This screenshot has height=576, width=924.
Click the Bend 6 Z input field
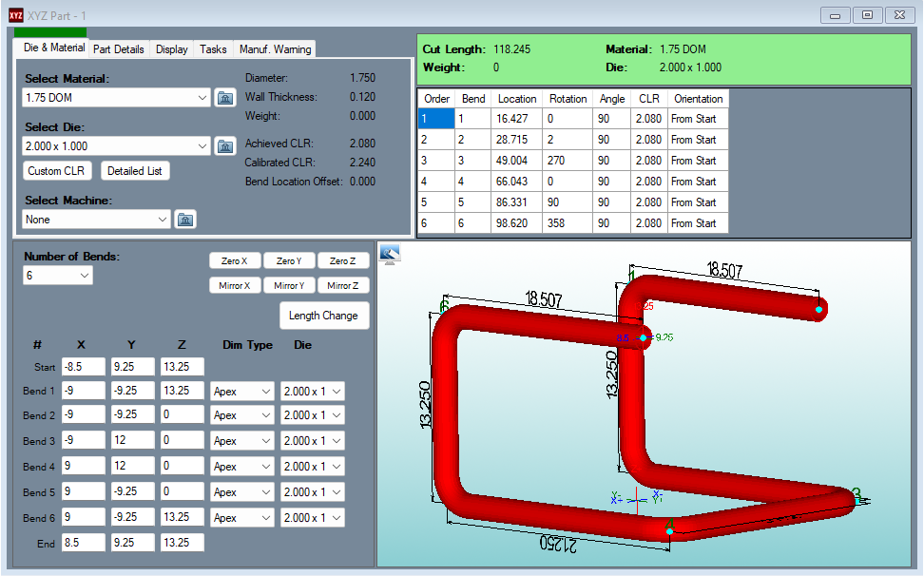(x=183, y=517)
